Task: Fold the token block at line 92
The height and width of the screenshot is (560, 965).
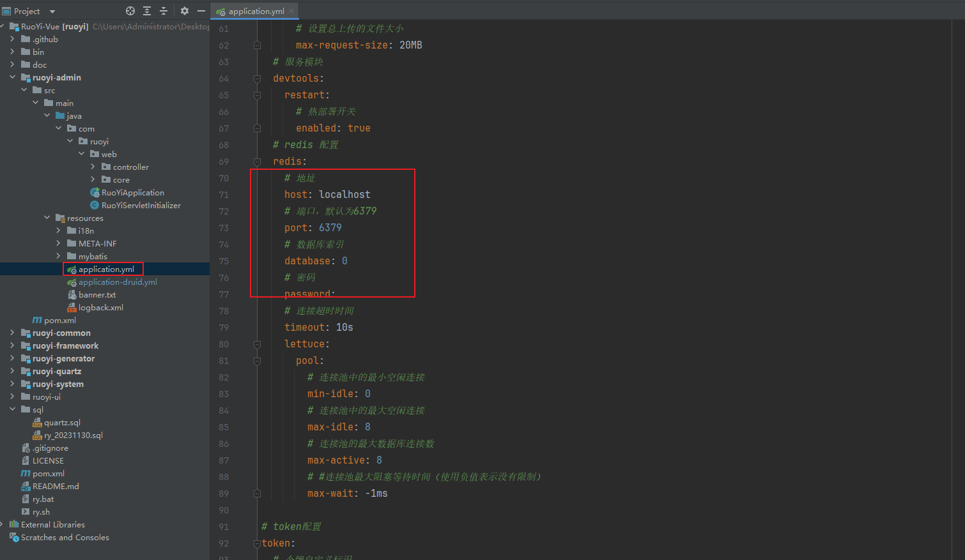Action: tap(257, 543)
